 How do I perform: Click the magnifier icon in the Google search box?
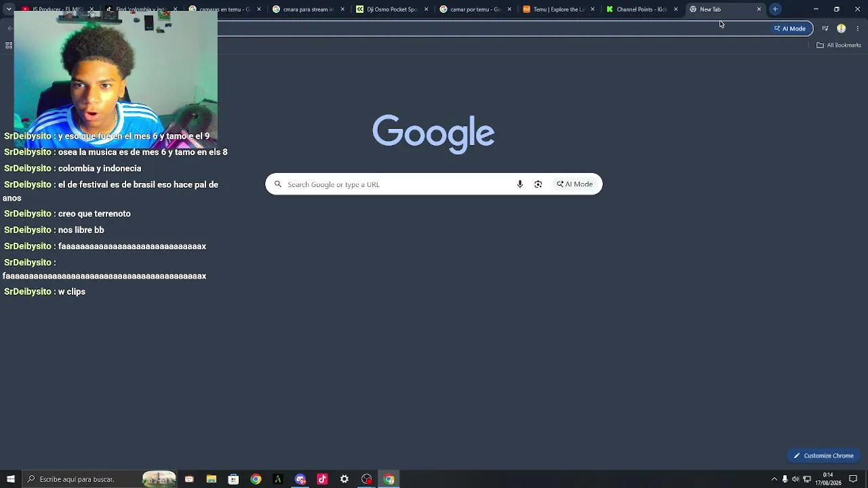pyautogui.click(x=278, y=184)
